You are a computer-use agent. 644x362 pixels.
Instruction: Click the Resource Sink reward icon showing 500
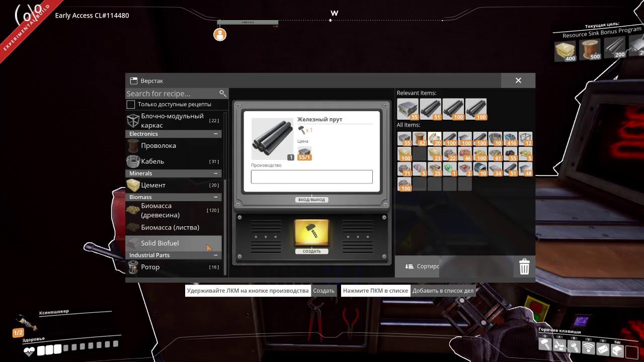590,50
